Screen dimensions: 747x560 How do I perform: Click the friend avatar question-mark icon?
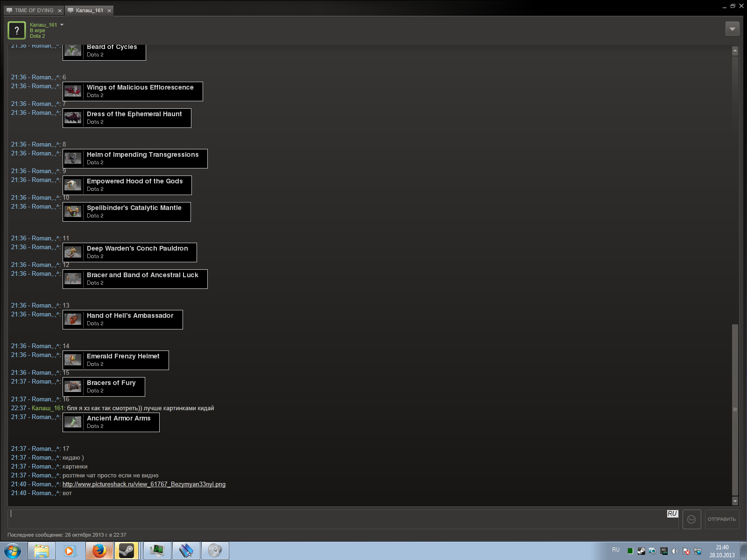(x=17, y=30)
